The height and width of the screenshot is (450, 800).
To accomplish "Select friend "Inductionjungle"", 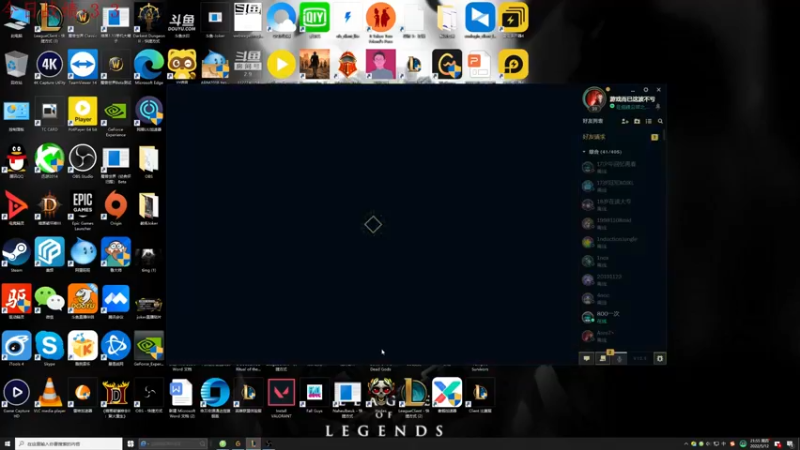I will coord(621,242).
